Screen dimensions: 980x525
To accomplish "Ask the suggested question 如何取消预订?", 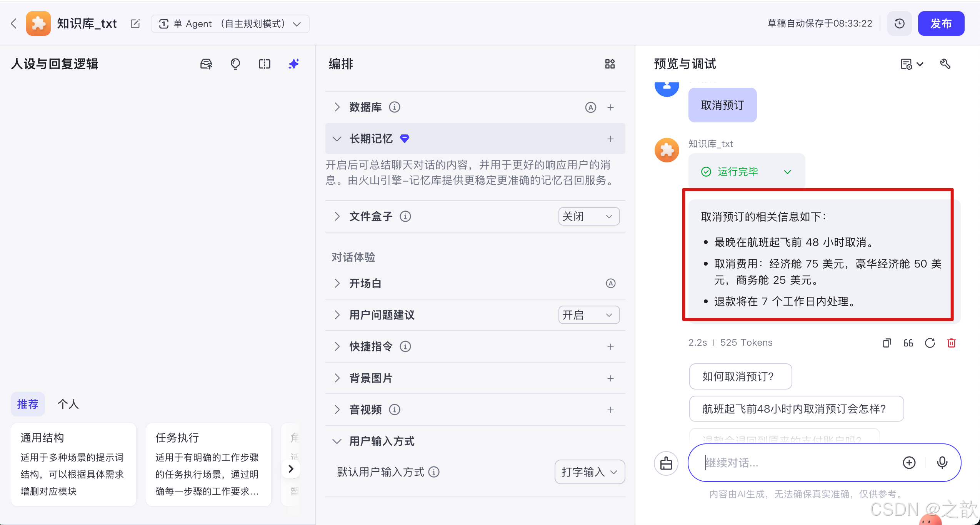I will tap(740, 376).
